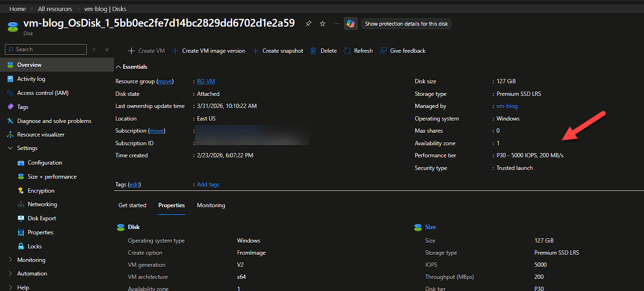Expand the Monitoring group in sidebar
Image resolution: width=644 pixels, height=291 pixels.
(11, 260)
